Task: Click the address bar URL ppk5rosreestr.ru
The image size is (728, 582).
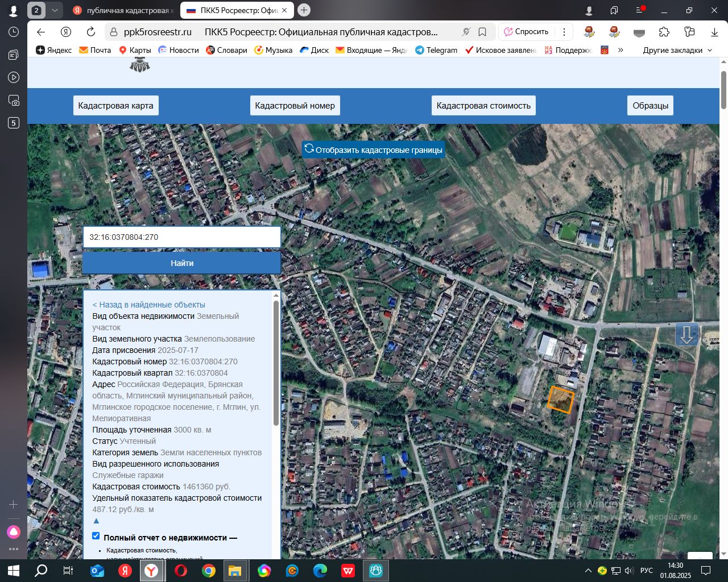Action: click(x=158, y=32)
